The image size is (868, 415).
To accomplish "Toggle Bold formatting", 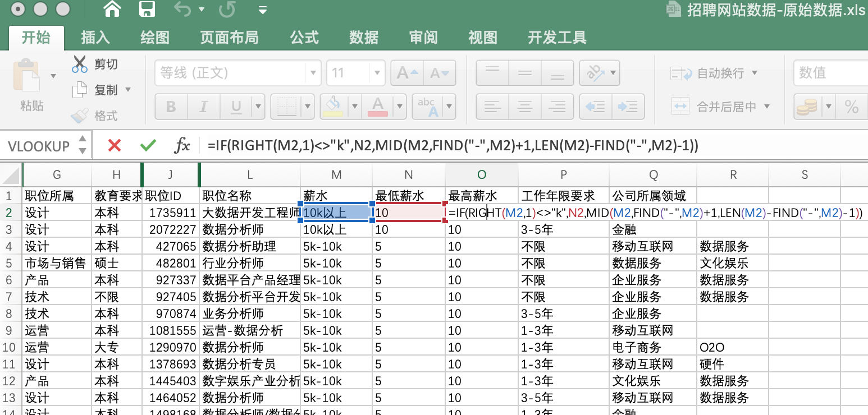I will click(171, 107).
